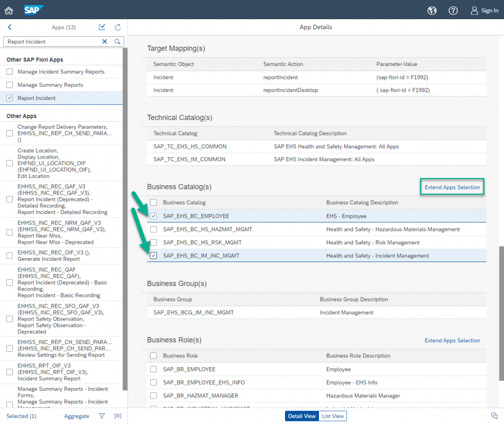
Task: Open the feedback chat icon bottom right
Action: (x=494, y=416)
